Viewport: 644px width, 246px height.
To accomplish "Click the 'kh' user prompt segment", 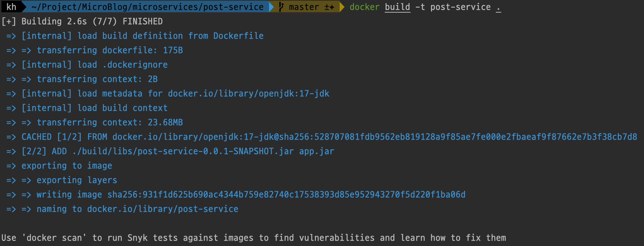I will coord(11,7).
